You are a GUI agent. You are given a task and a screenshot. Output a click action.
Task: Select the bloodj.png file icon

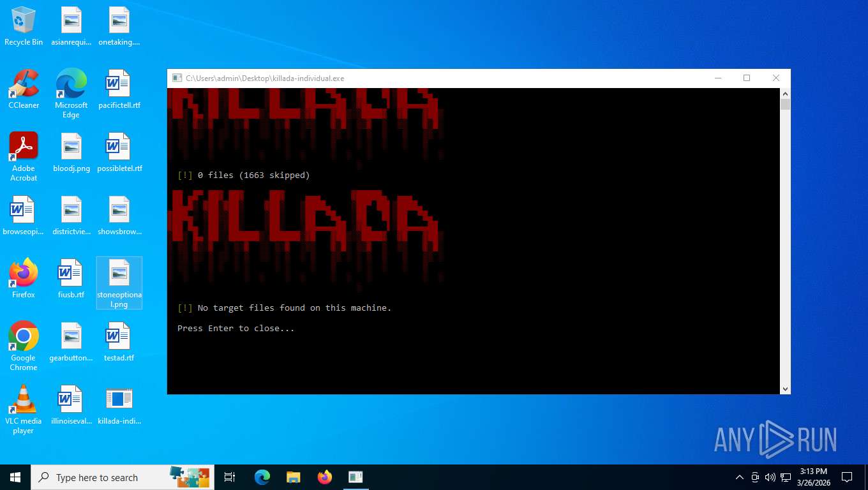pyautogui.click(x=71, y=152)
